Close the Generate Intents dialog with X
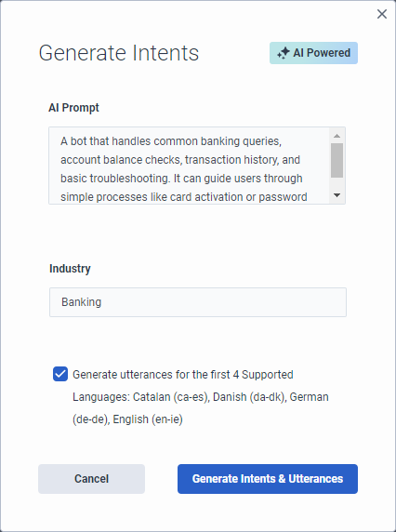The height and width of the screenshot is (532, 396). (382, 14)
